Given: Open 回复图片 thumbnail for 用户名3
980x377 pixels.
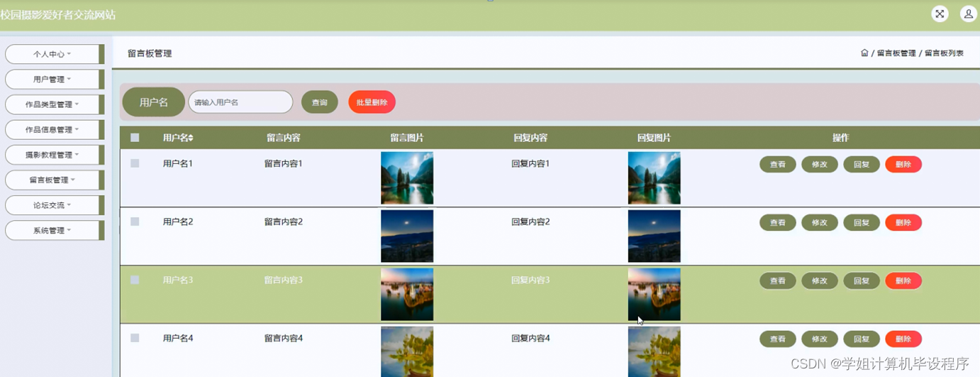Looking at the screenshot, I should (x=654, y=295).
